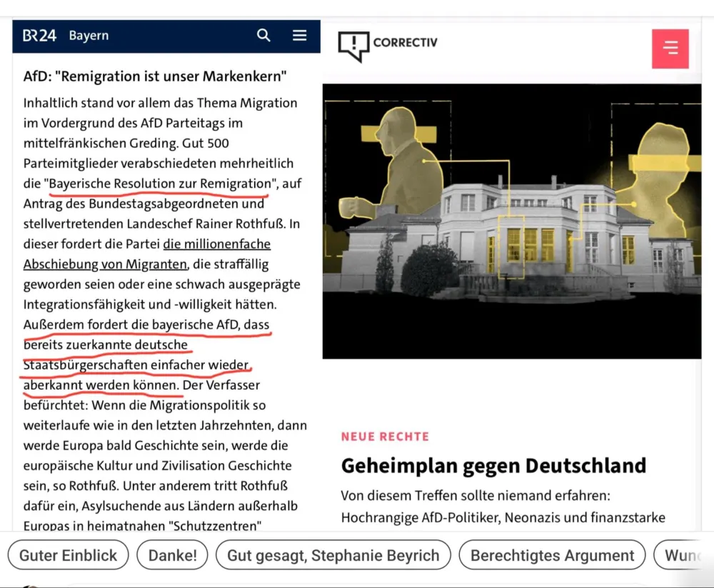
Task: Click the NEUE RECHTE category label
Action: tap(385, 436)
